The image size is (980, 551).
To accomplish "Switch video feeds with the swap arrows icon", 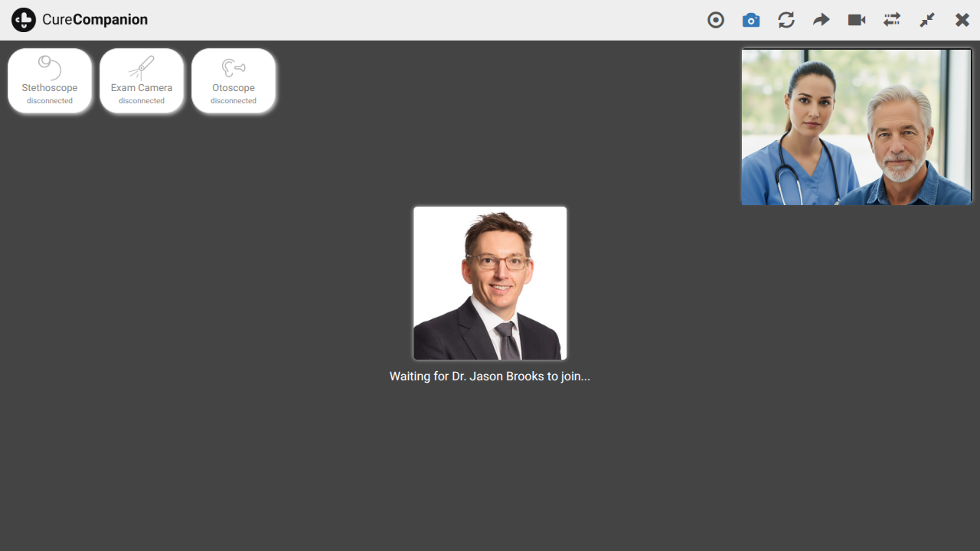I will pyautogui.click(x=892, y=20).
